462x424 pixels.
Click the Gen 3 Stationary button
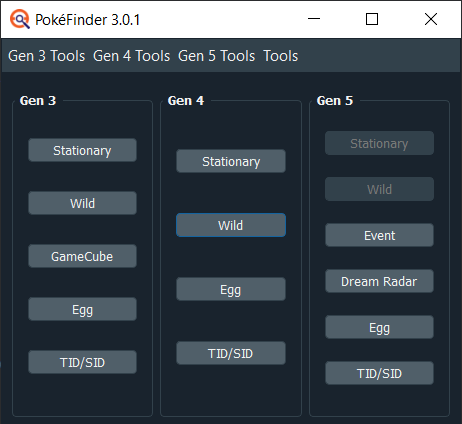(82, 150)
